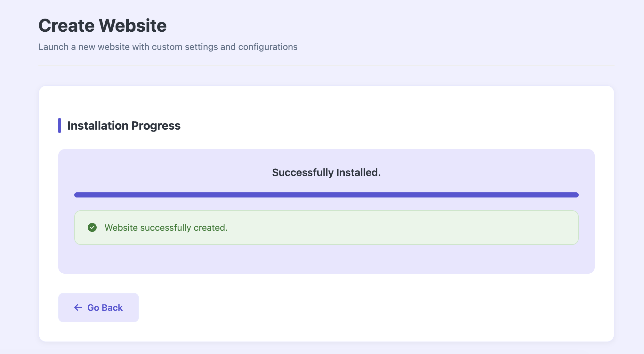Click the word "Website" in the green alert
Screen dimensions: 644x354
tap(121, 228)
